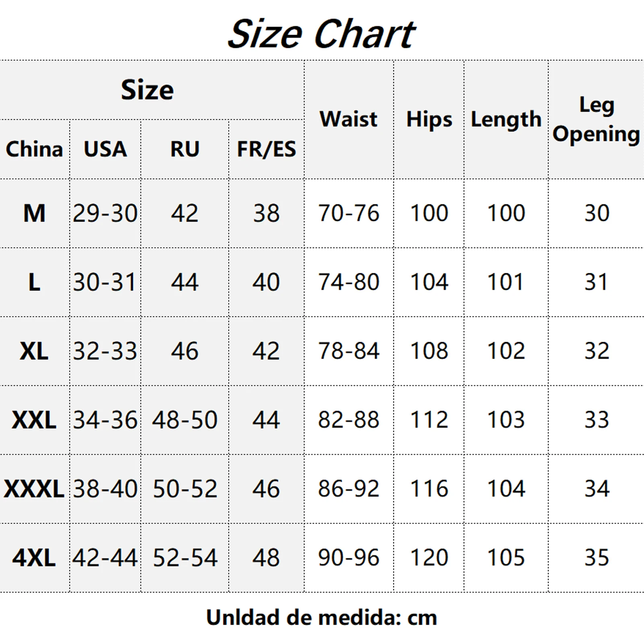Select the Waist column header
644x644 pixels.
tap(349, 119)
